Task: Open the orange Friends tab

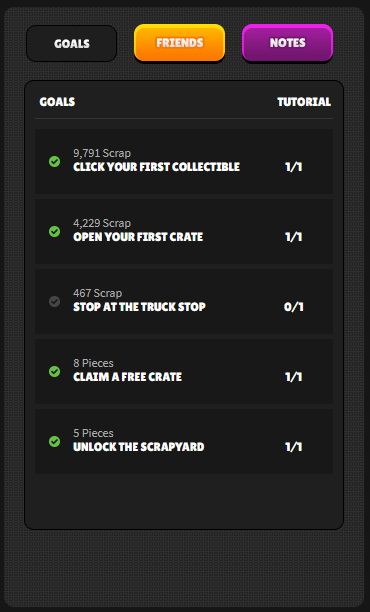Action: 180,43
